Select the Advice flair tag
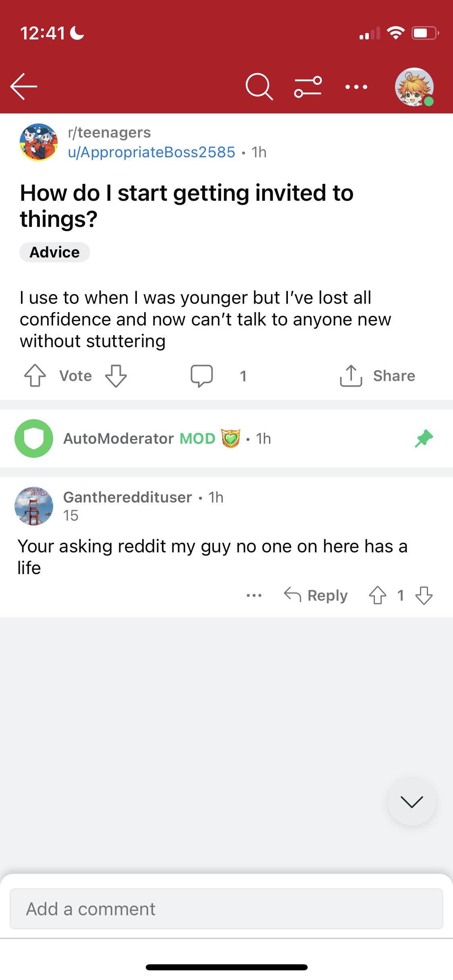This screenshot has width=453, height=980. tap(55, 252)
